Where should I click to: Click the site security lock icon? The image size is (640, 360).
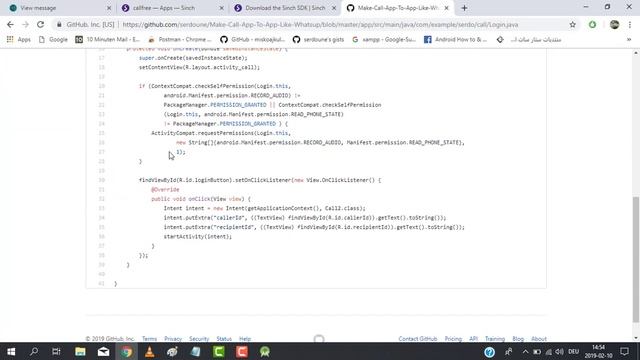pyautogui.click(x=59, y=24)
